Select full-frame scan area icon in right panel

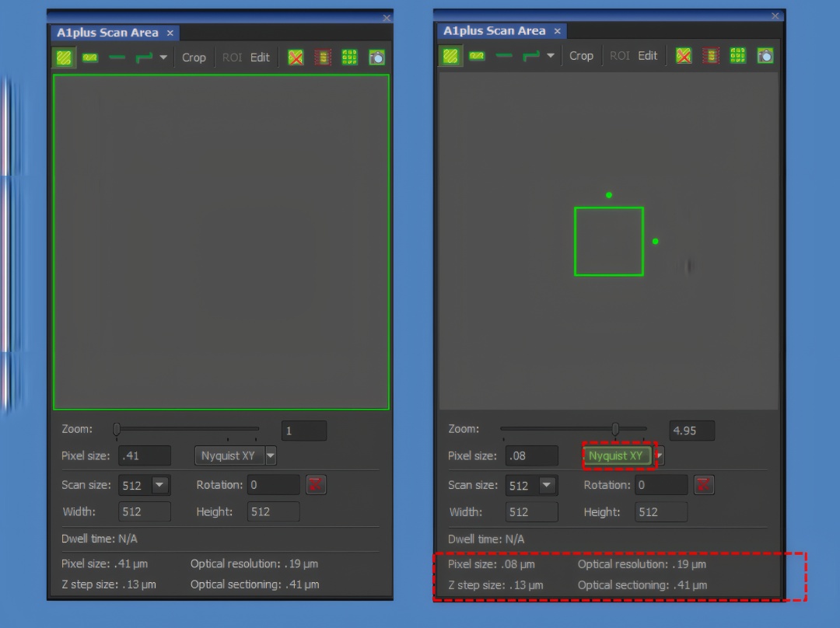point(450,56)
